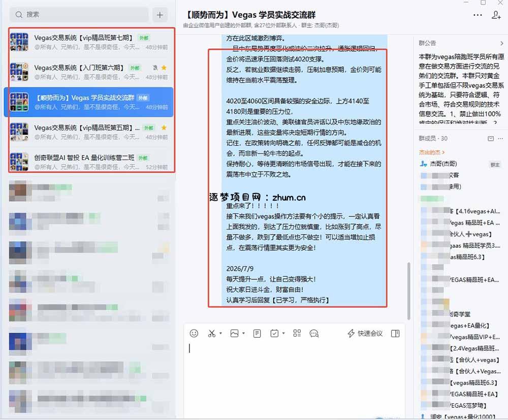The height and width of the screenshot is (420, 508).
Task: Click the 外部 tag on vip精品班第七期 chat
Action: tap(144, 38)
